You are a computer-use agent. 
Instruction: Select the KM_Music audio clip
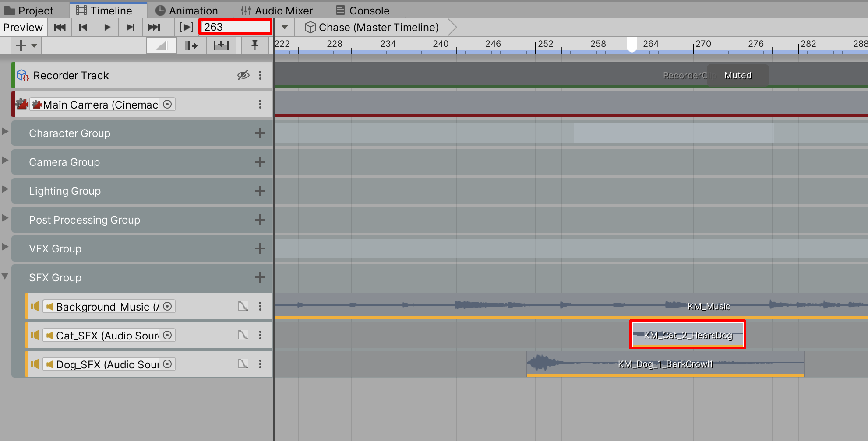point(571,306)
